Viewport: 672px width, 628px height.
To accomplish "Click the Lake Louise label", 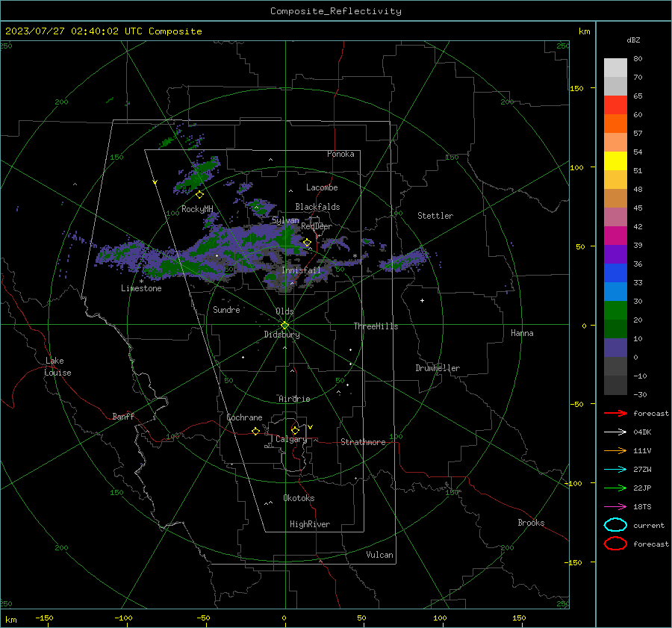I will click(57, 367).
